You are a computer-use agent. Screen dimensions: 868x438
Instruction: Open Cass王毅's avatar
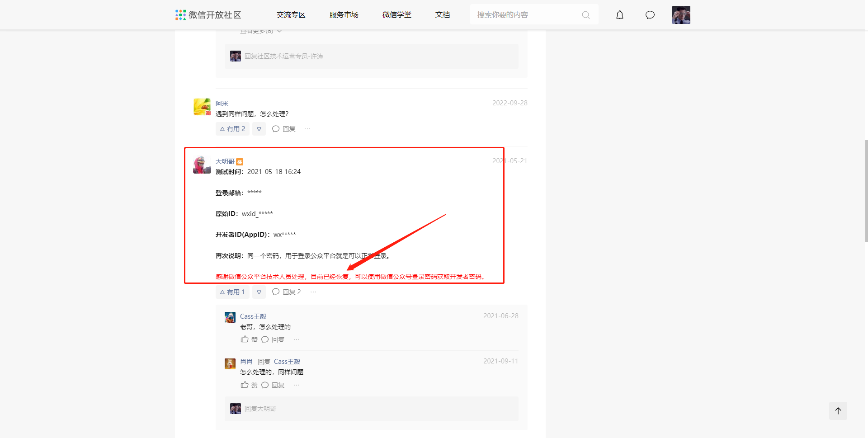tap(230, 317)
